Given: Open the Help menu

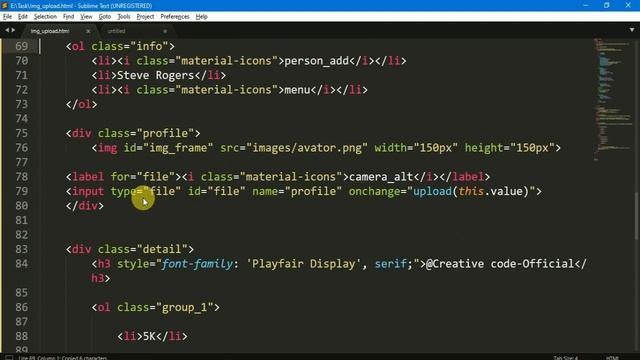Looking at the screenshot, I should (202, 17).
